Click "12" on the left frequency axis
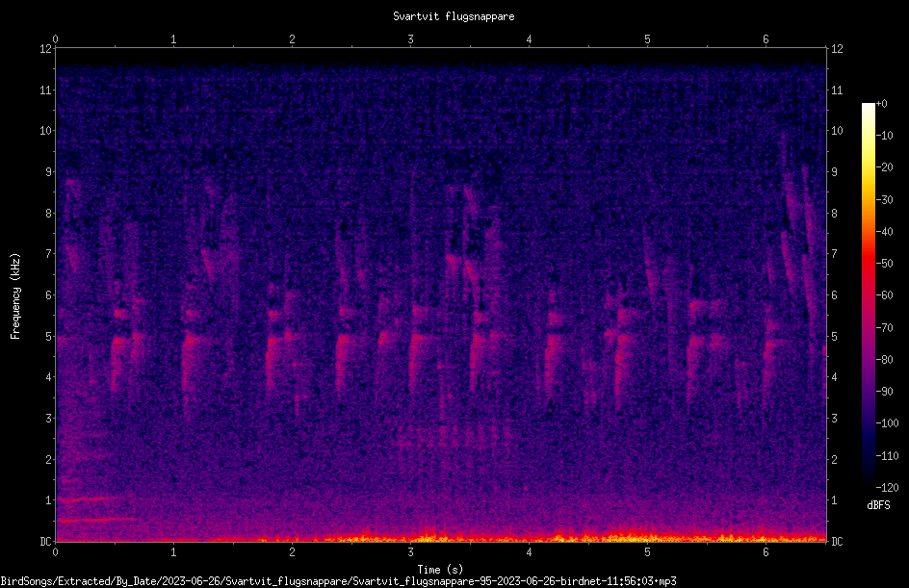The width and height of the screenshot is (909, 588). (x=45, y=49)
